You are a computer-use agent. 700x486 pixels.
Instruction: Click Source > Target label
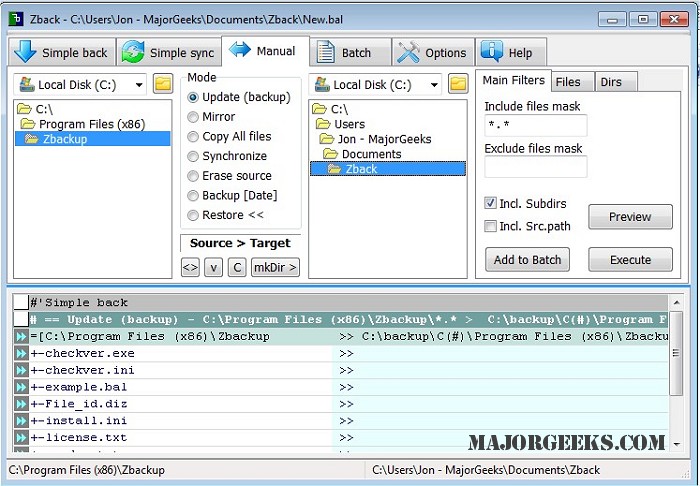[240, 243]
